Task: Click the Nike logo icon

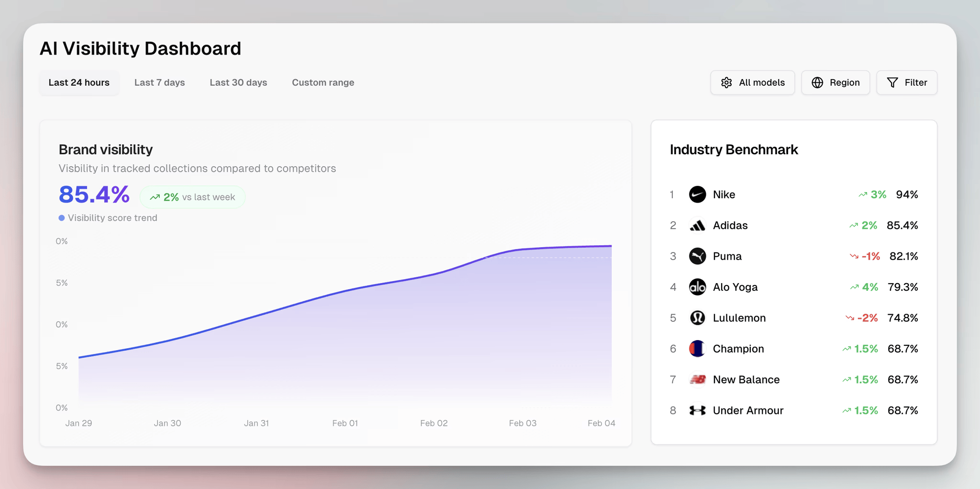Action: 698,194
